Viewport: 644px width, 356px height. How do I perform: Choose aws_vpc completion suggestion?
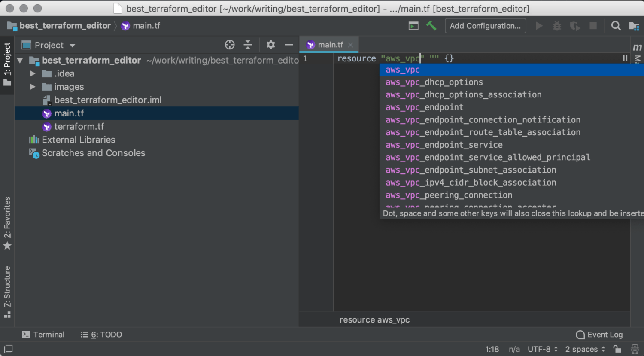(512, 70)
